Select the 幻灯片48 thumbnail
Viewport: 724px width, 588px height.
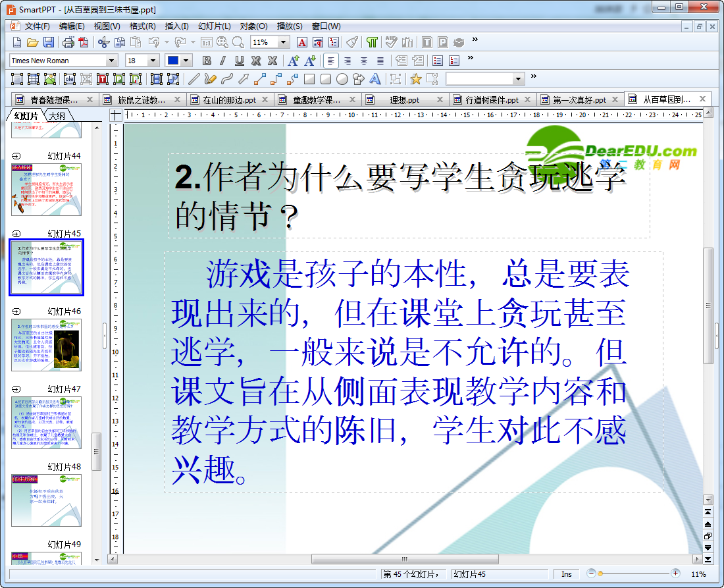click(x=46, y=500)
